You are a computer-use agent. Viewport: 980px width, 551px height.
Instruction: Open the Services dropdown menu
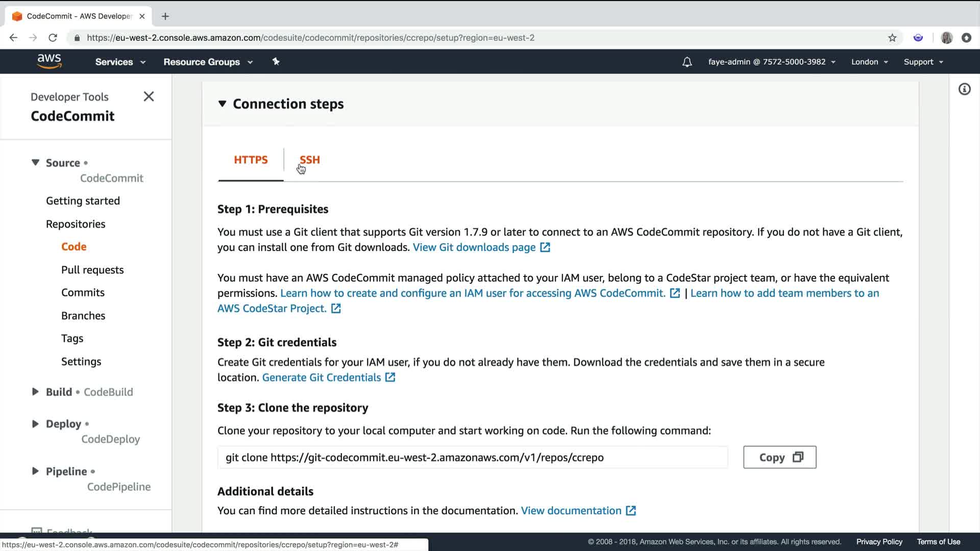coord(120,62)
